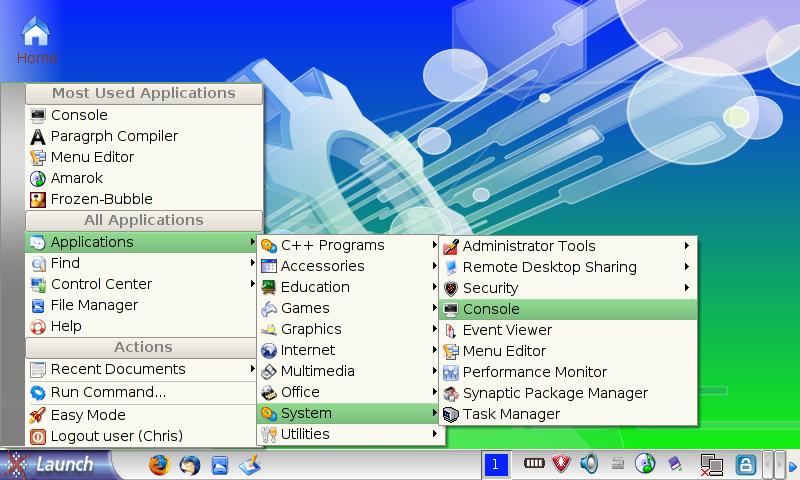Click the Internet globe icon

click(268, 350)
